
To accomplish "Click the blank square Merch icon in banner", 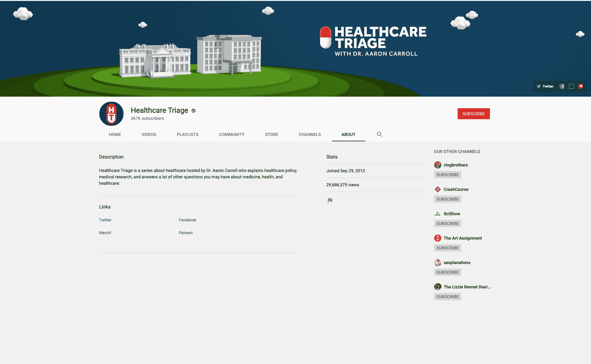I will [x=571, y=86].
